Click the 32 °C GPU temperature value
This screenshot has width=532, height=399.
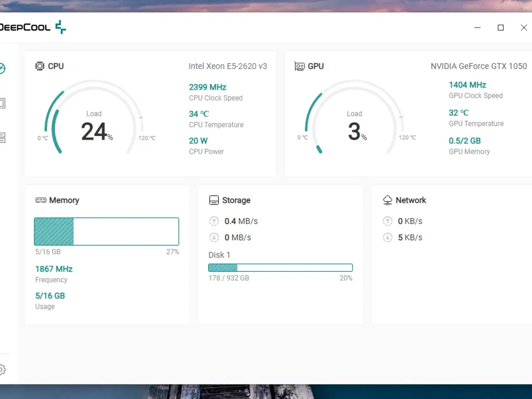[x=458, y=113]
